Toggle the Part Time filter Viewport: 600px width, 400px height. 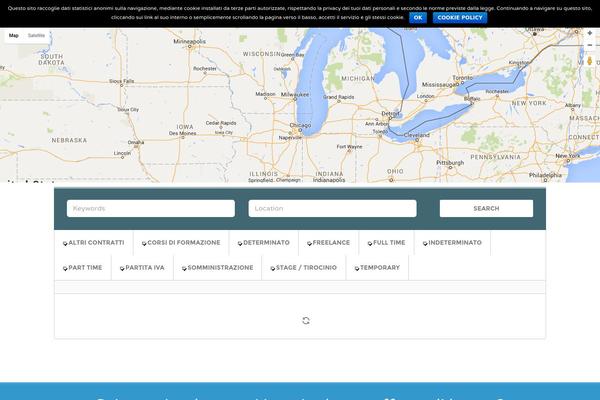coord(82,268)
